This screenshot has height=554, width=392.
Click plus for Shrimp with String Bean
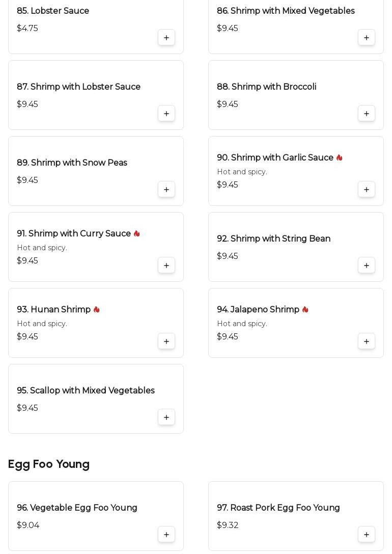[x=367, y=266]
